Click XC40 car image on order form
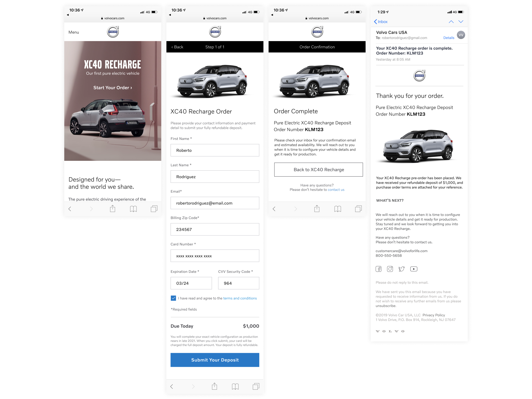The height and width of the screenshot is (399, 532). tap(212, 81)
